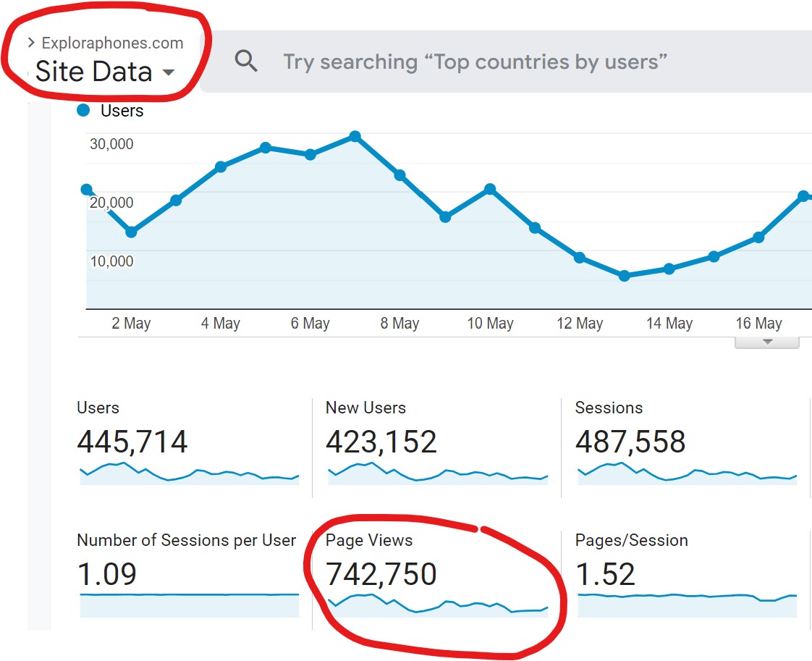
Task: Select the New Users metric value 423,152
Action: point(381,442)
